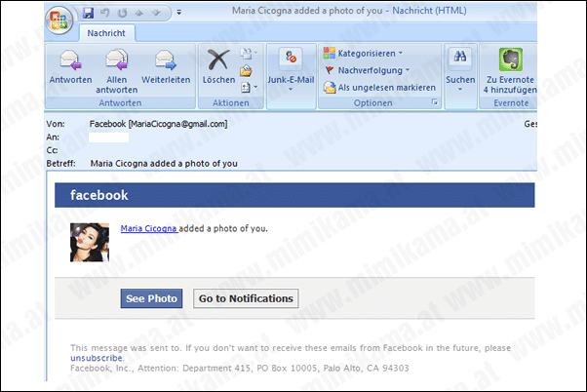This screenshot has height=392, width=587.
Task: Delete the message with Löschen
Action: pyautogui.click(x=218, y=67)
